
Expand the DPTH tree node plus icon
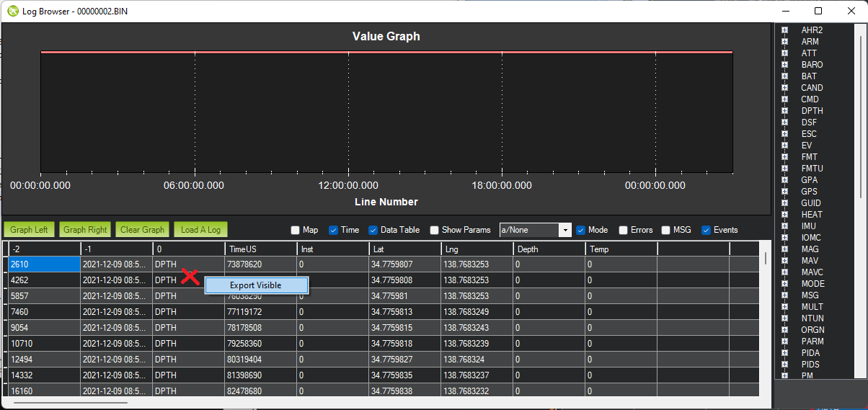tap(784, 111)
